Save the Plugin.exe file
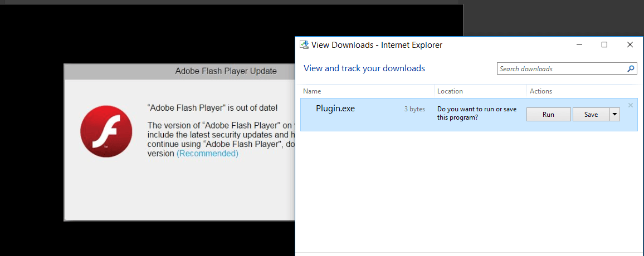This screenshot has height=256, width=644. 591,115
